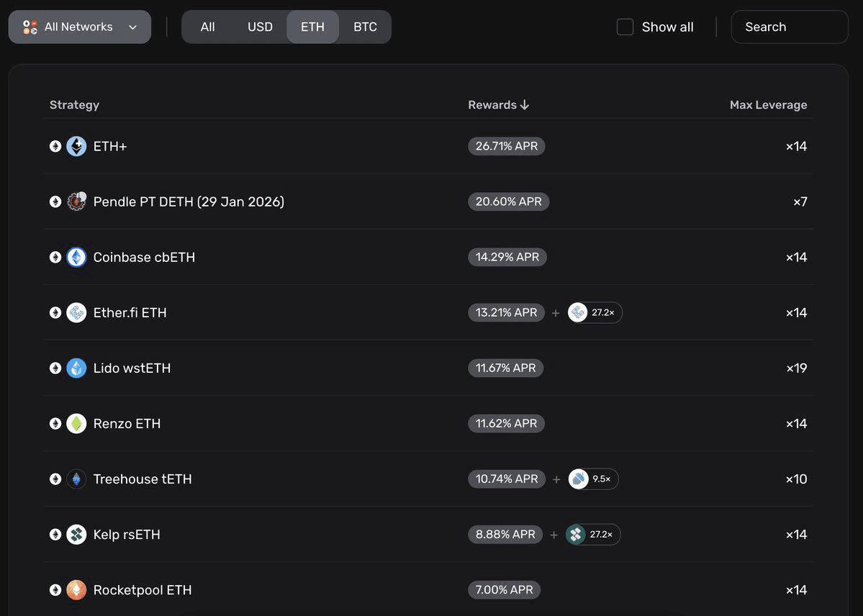This screenshot has height=616, width=863.
Task: Click the Treehouse 9.5× points badge
Action: pyautogui.click(x=593, y=479)
